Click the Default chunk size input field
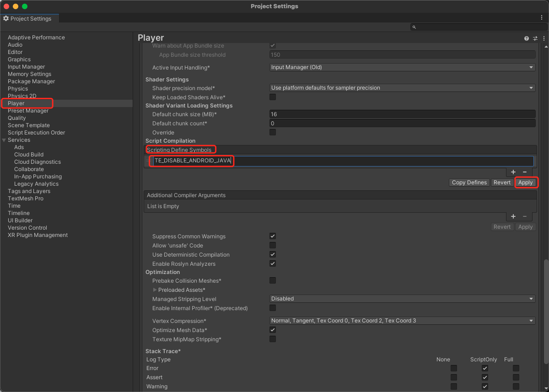This screenshot has height=392, width=549. (402, 114)
